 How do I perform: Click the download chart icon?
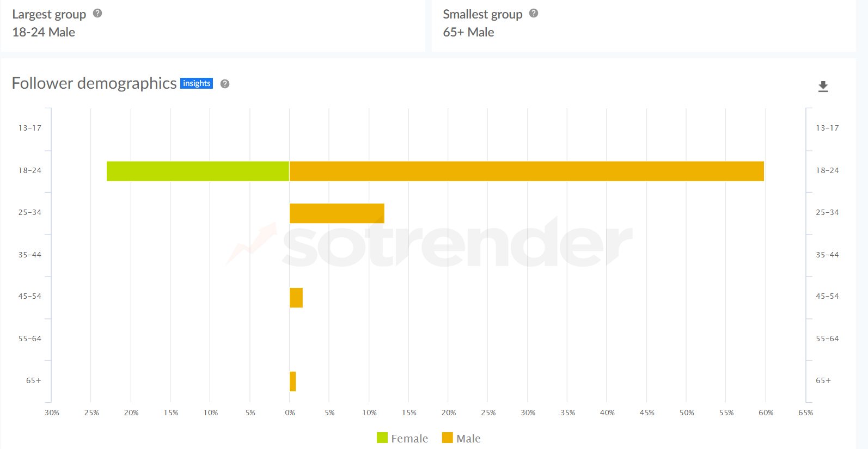(823, 87)
